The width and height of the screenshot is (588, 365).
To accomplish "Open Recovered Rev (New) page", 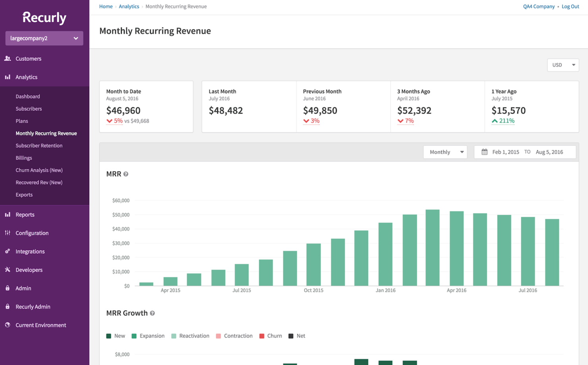I will (x=39, y=183).
